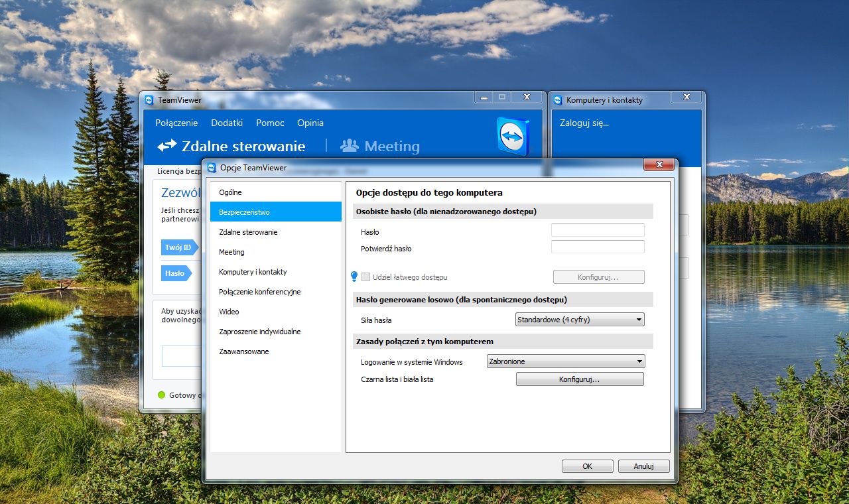Select Ogólne in the options sidebar

coord(276,192)
